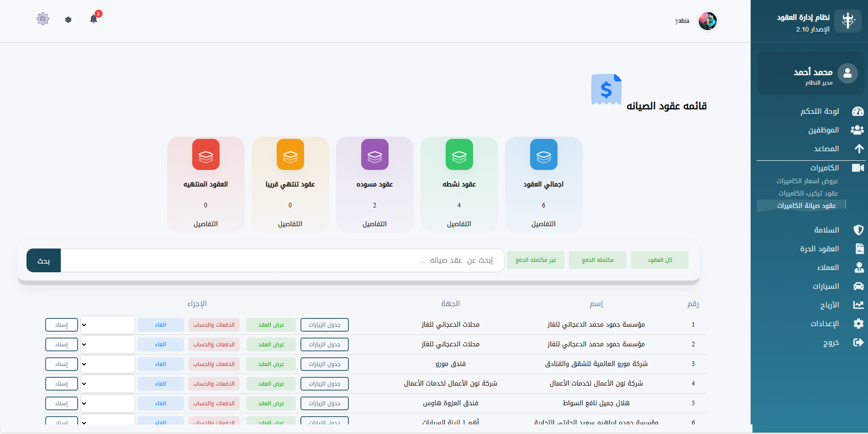The image size is (868, 434).
Task: Click the السيارات car icon in sidebar
Action: click(x=858, y=286)
